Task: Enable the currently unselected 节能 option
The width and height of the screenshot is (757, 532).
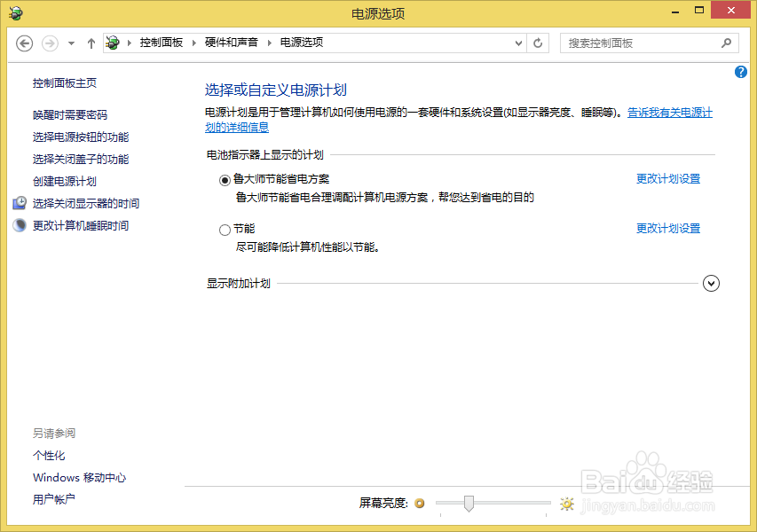Action: click(225, 228)
